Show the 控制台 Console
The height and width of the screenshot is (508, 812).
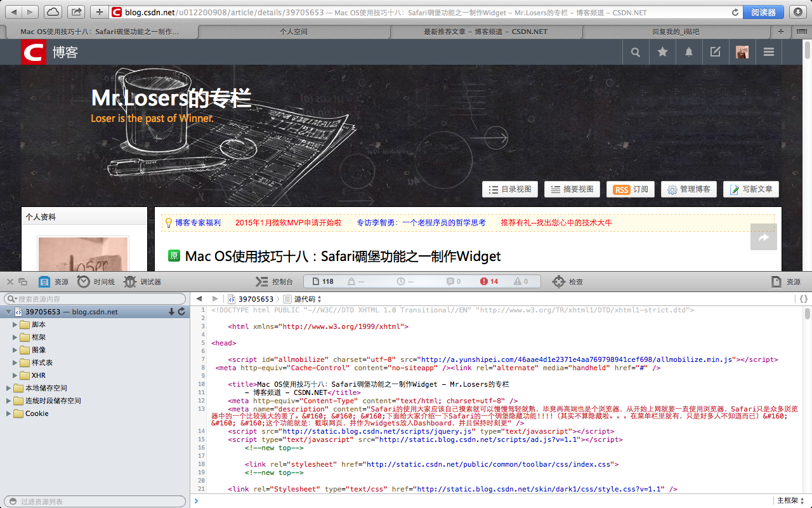click(x=274, y=282)
